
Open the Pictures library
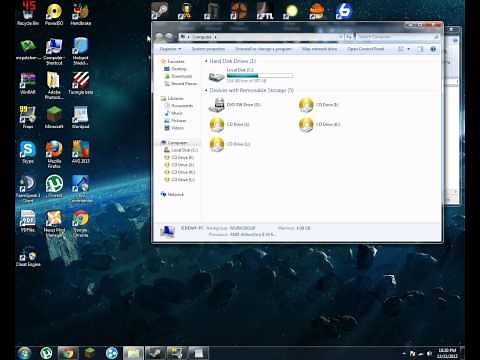(x=175, y=120)
